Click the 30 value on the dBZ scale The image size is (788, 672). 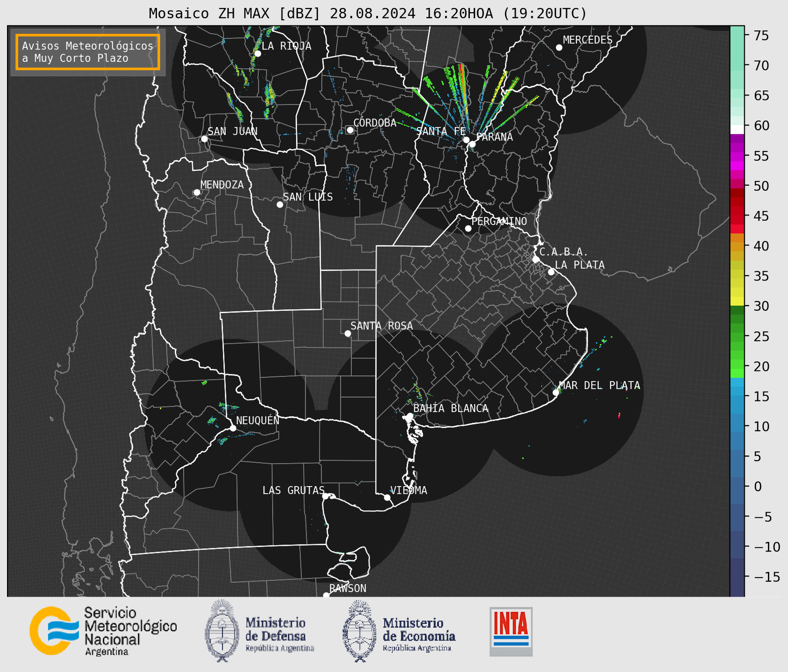point(761,306)
